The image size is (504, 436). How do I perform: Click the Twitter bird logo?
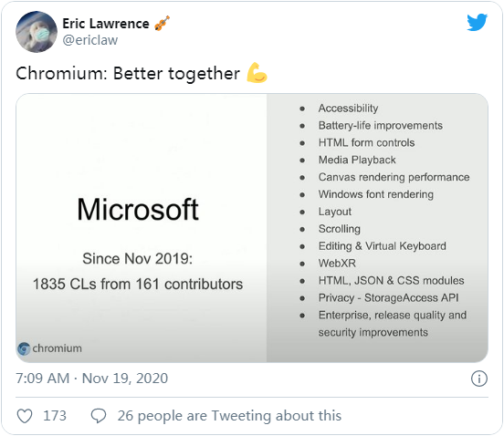coord(477,22)
